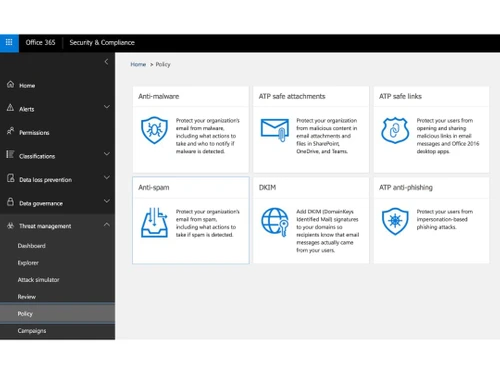Click Security & Compliance header title
Viewport: 500px width, 375px height.
pos(102,42)
